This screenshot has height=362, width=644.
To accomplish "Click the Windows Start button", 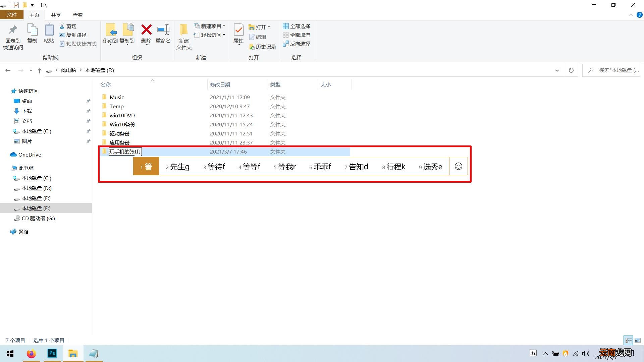I will pyautogui.click(x=10, y=354).
